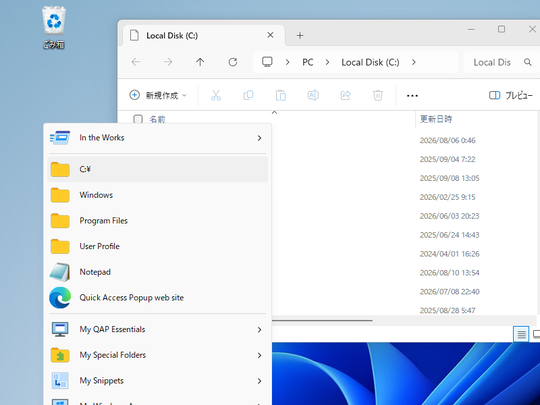
Task: Expand the My QAP Essentials submenu
Action: (x=157, y=330)
